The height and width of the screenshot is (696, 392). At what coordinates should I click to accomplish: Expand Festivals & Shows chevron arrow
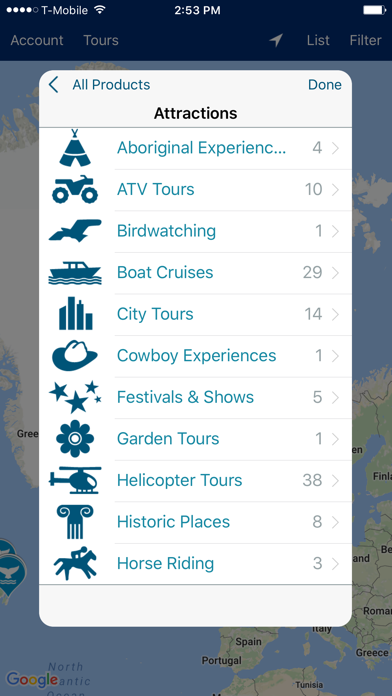335,397
